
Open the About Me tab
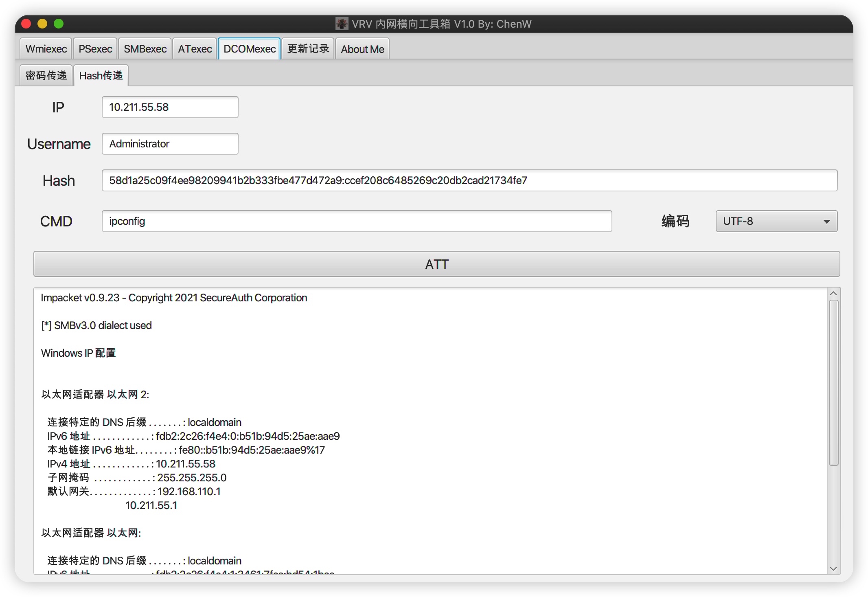click(362, 49)
